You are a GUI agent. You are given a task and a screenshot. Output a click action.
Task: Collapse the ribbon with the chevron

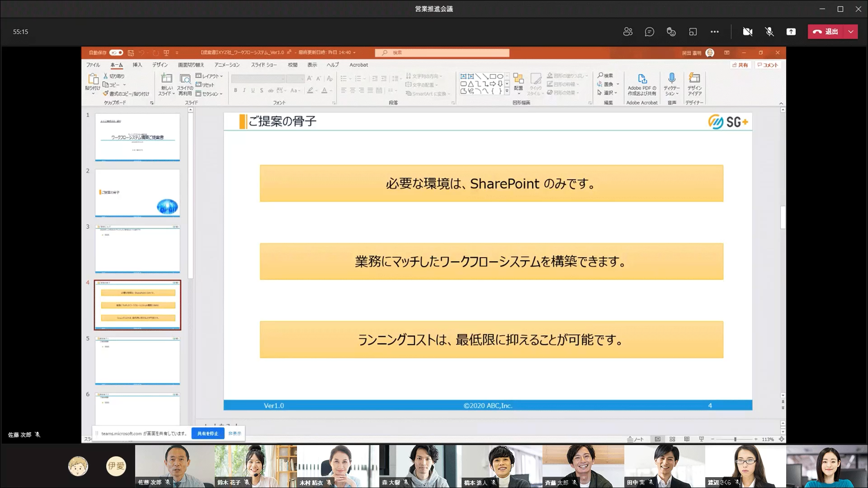[781, 103]
